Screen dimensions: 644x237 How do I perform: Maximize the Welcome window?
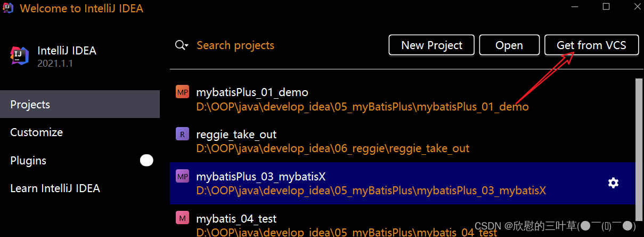(606, 7)
